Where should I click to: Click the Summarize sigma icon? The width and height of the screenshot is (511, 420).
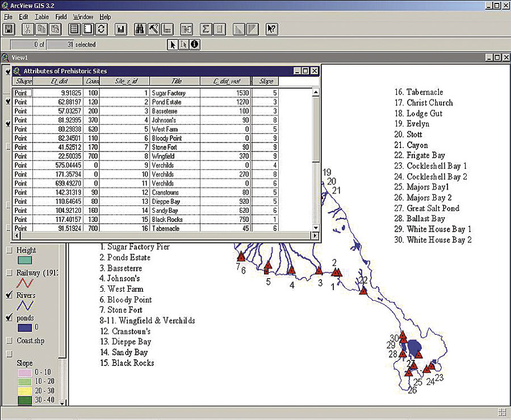(206, 30)
